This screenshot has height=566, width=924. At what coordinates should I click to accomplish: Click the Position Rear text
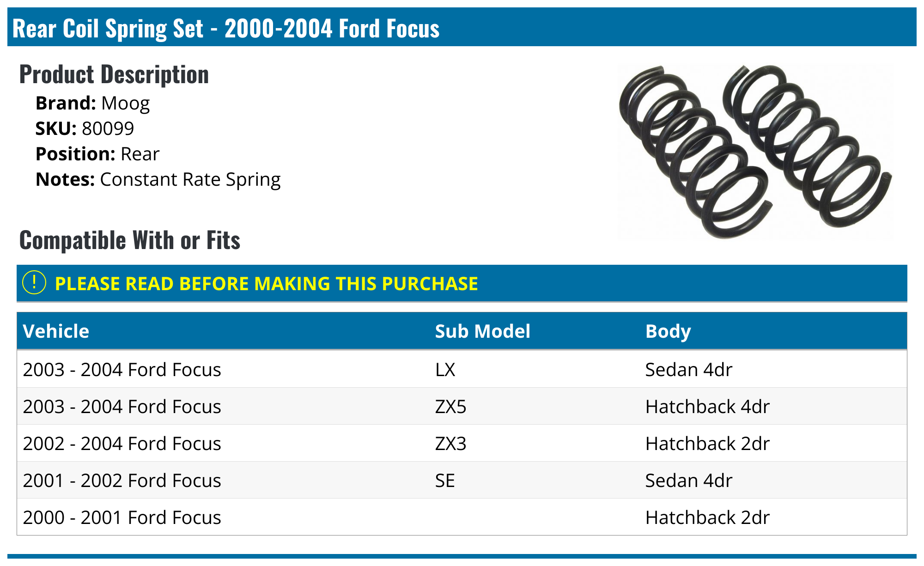[x=140, y=154]
